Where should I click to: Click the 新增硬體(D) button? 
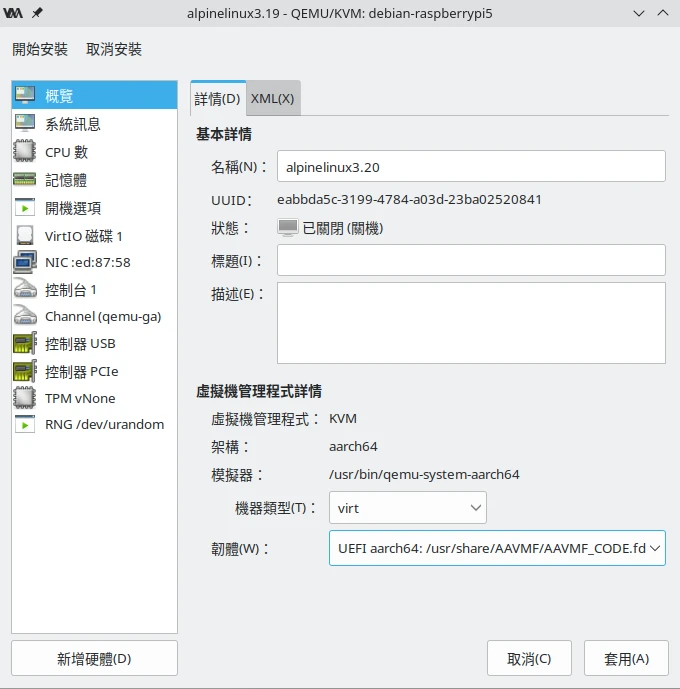click(94, 658)
